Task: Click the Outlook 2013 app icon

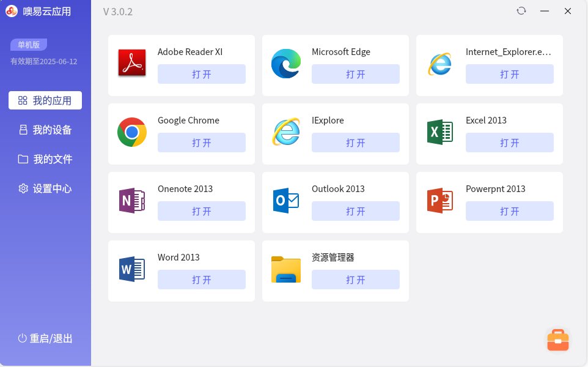Action: pyautogui.click(x=286, y=201)
